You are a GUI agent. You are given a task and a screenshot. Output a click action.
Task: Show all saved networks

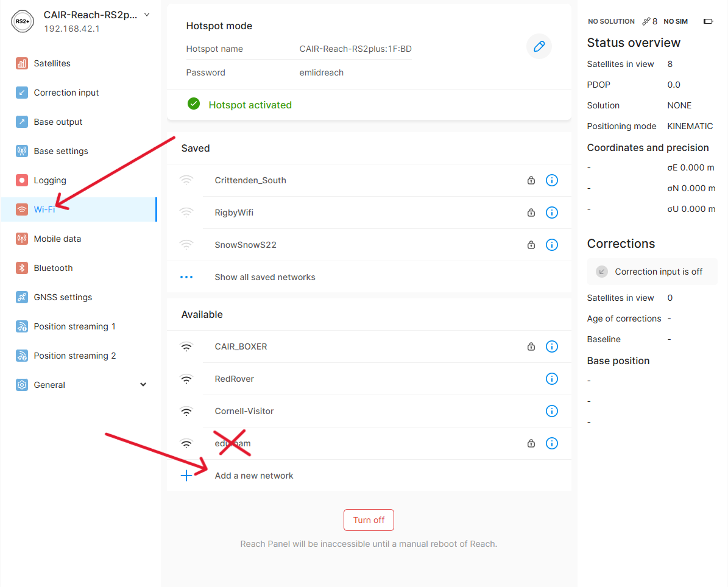pos(369,277)
